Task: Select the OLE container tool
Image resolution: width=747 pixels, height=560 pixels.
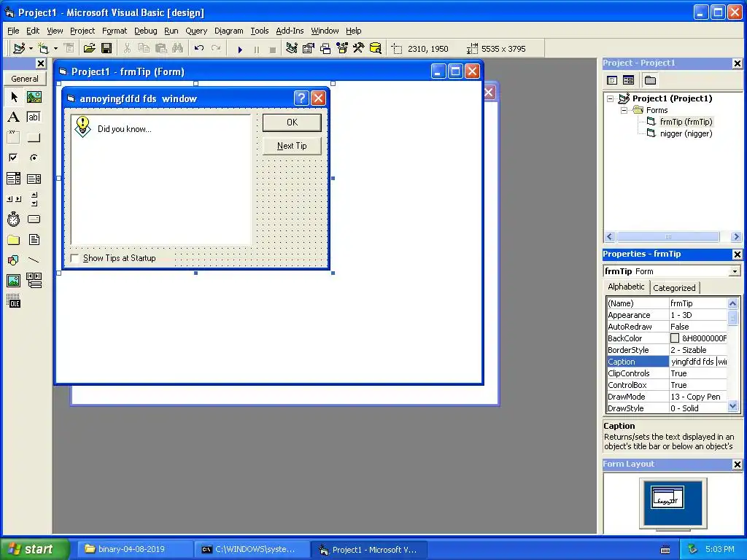Action: tap(14, 301)
